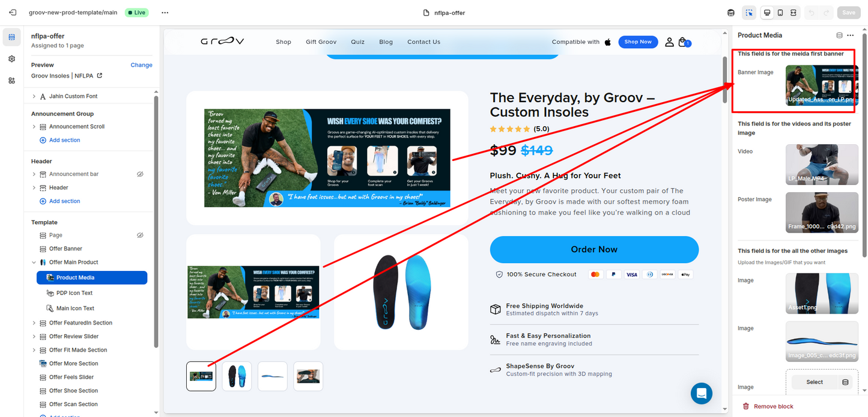Click the undo arrow icon
868x417 pixels.
click(x=812, y=13)
